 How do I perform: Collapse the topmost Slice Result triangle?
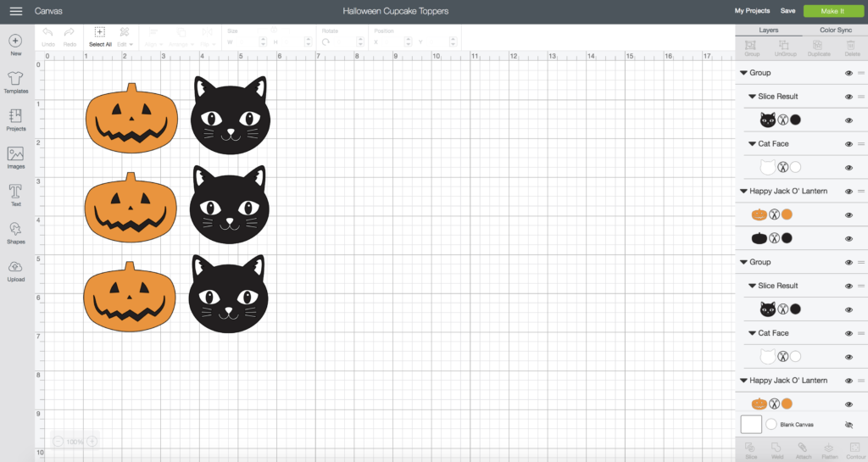coord(752,97)
